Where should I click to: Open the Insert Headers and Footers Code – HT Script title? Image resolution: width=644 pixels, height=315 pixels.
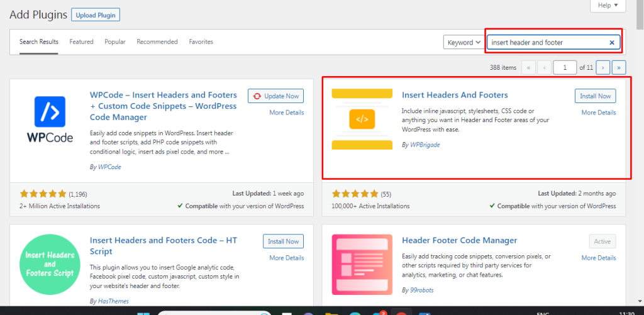[164, 246]
